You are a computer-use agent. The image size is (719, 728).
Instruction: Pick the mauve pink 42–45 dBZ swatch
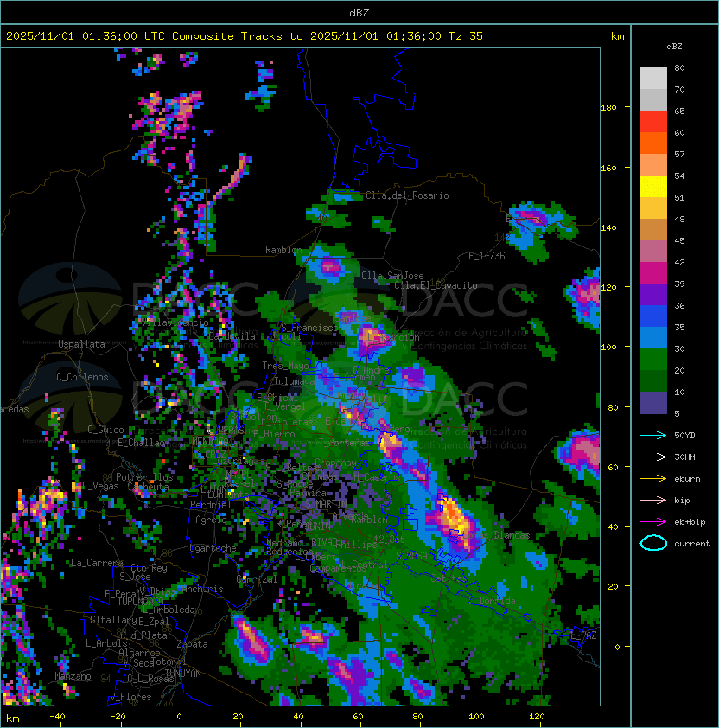pyautogui.click(x=653, y=252)
